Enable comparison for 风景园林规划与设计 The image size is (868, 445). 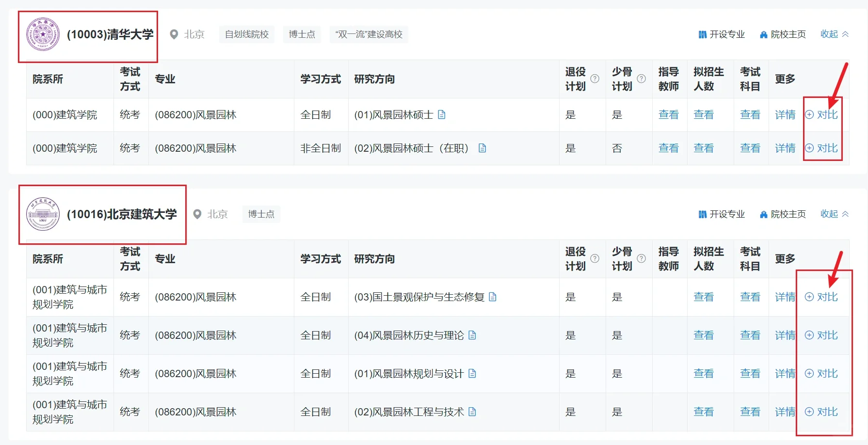823,373
